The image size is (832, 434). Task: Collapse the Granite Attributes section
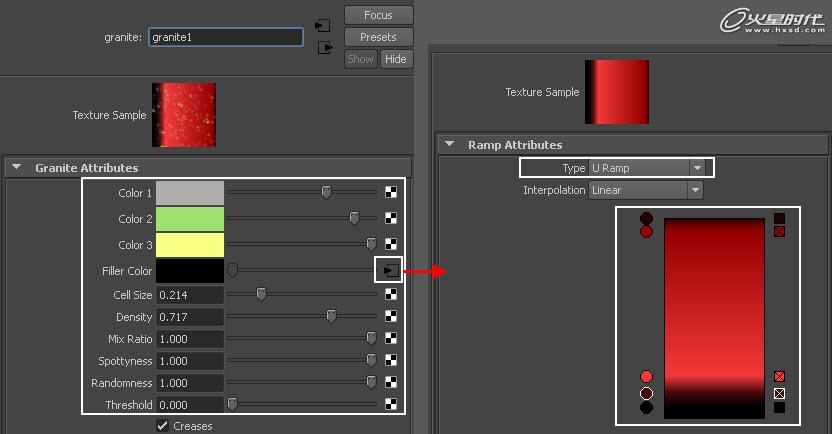(x=16, y=167)
